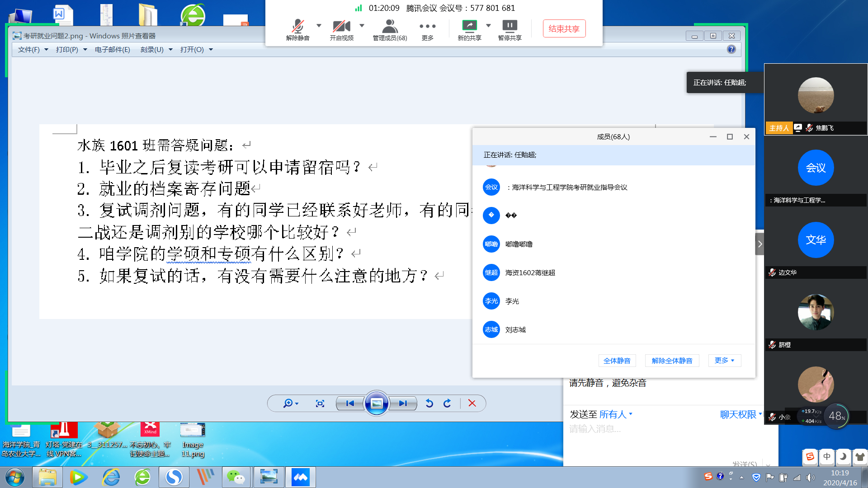The height and width of the screenshot is (488, 868).
Task: Click the More dots icon in meeting toolbar
Action: pos(427,27)
